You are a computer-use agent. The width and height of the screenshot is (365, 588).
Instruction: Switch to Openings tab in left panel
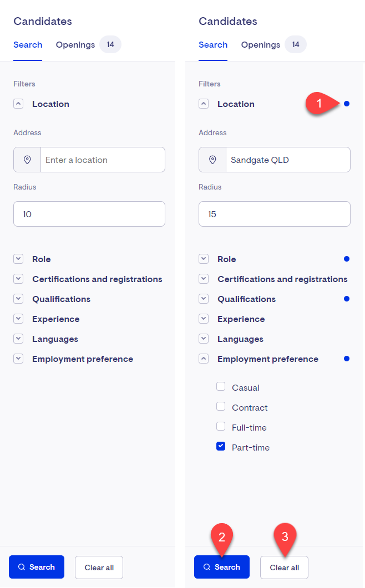[x=75, y=45]
